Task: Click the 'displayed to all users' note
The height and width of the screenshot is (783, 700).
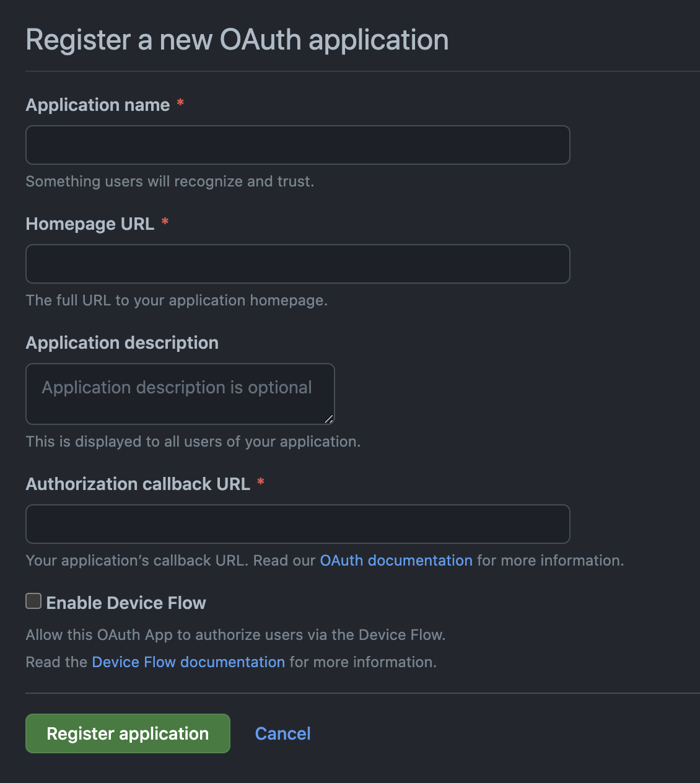Action: point(193,442)
